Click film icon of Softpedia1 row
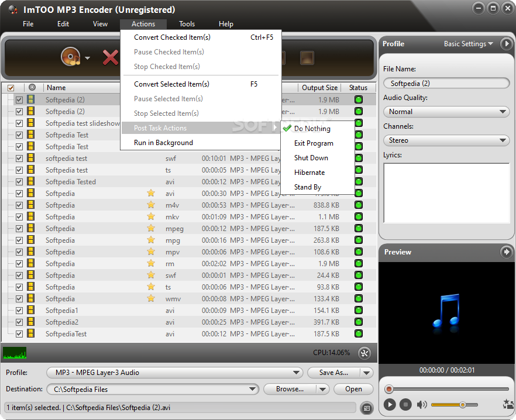The height and width of the screenshot is (420, 516). (x=31, y=310)
